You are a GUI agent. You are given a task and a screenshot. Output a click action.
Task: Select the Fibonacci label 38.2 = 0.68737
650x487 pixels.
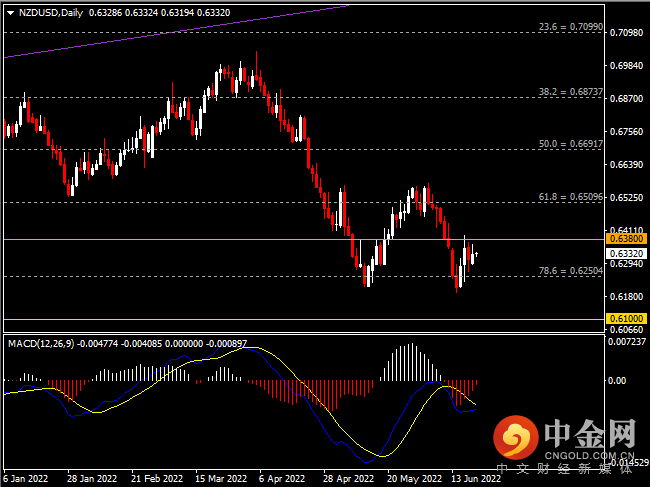pos(570,92)
